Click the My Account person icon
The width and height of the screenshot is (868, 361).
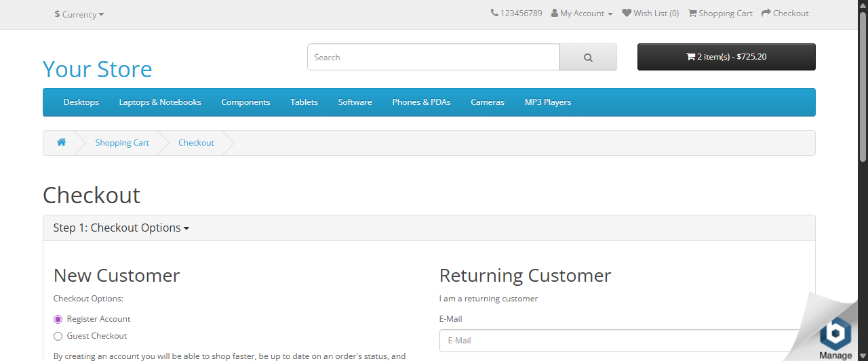[555, 14]
